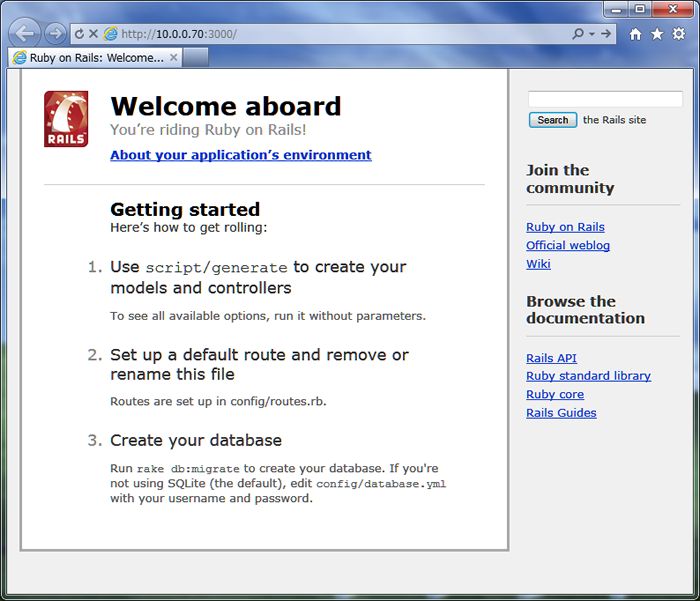Open the Ruby core link
This screenshot has height=601, width=700.
555,394
